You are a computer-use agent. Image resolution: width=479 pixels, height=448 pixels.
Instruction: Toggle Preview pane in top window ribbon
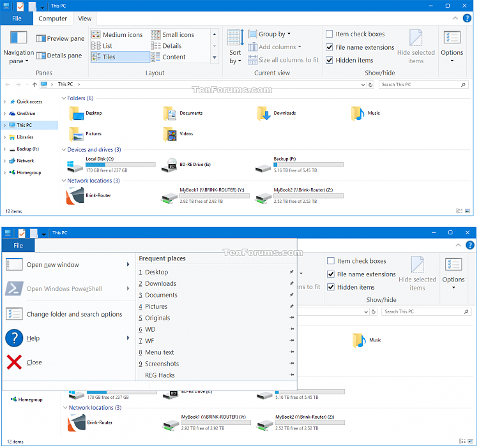click(60, 38)
